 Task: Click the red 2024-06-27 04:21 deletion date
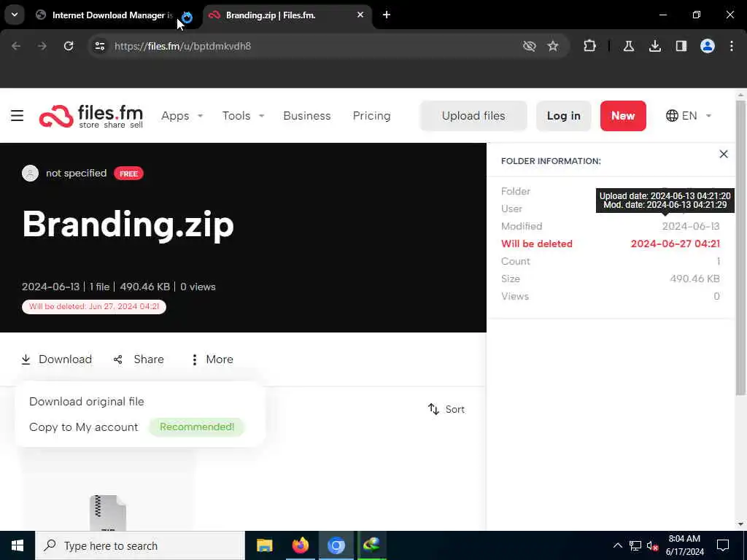tap(675, 244)
